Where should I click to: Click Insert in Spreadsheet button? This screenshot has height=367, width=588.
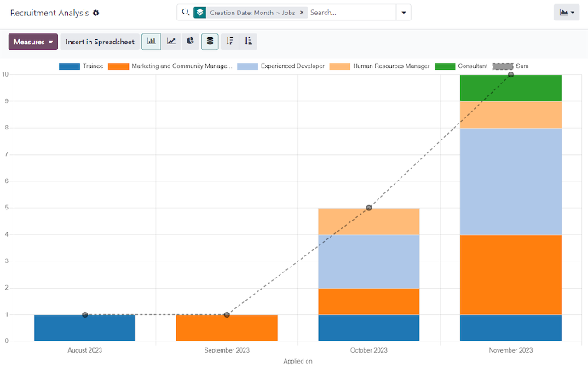click(100, 41)
